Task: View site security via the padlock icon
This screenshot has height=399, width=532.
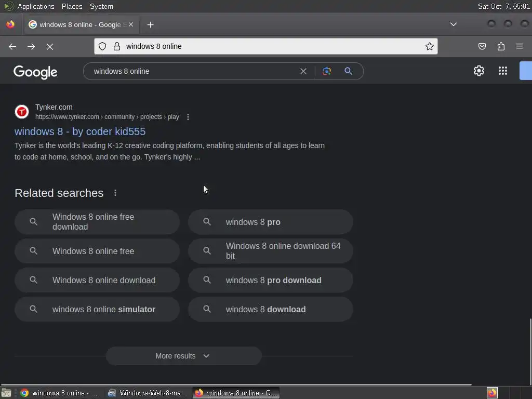Action: 117,46
